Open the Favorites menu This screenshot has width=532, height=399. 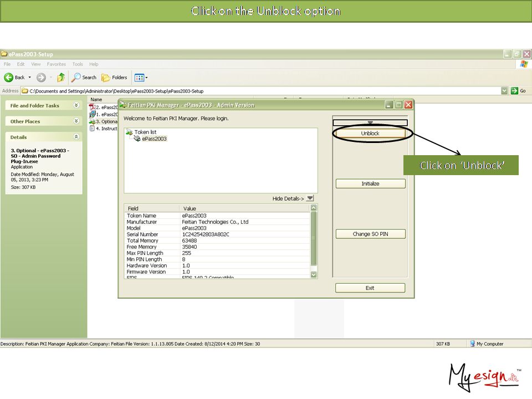coord(56,64)
